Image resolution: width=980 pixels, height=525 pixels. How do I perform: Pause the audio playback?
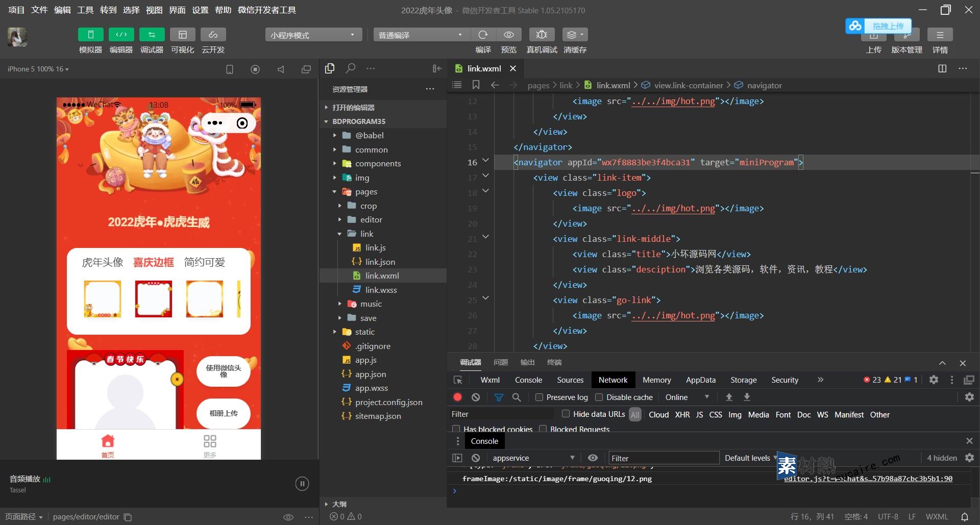pyautogui.click(x=302, y=484)
